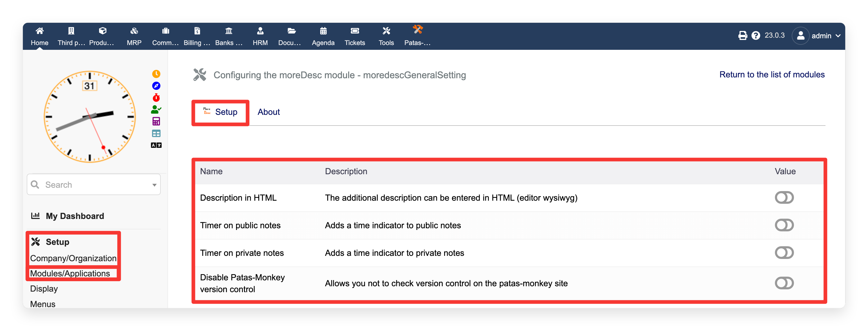This screenshot has height=331, width=868.
Task: Click 'Description in HTML' setting name
Action: click(238, 198)
